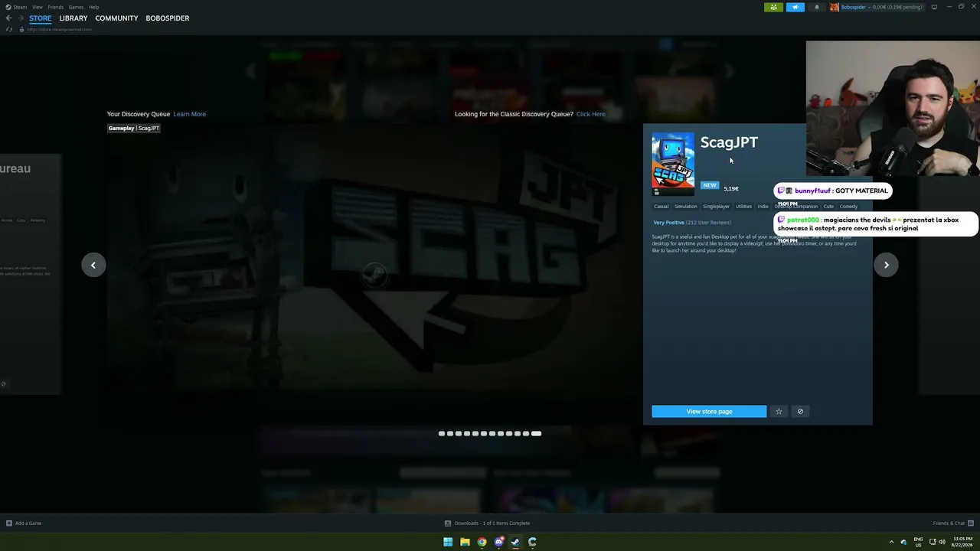
Task: Click the Steam logo icon in menu bar
Action: (x=8, y=7)
